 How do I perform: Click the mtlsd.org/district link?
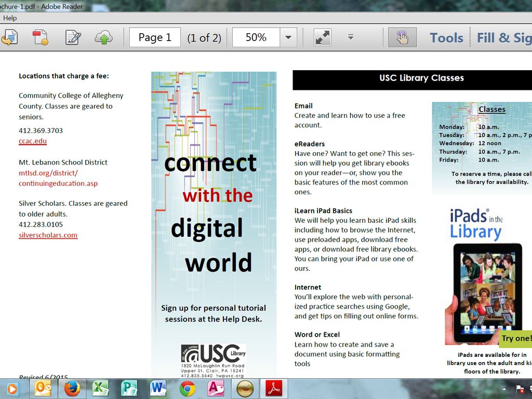pos(48,173)
